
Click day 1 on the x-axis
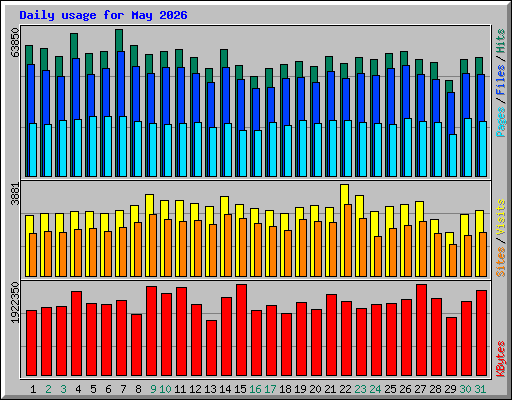[x=33, y=389]
